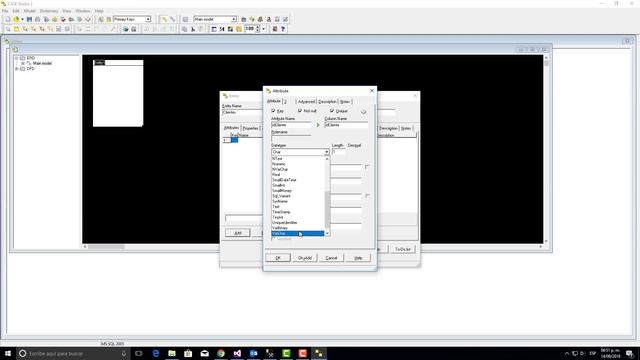The height and width of the screenshot is (360, 640).
Task: Open Mail app from the taskbar
Action: pyautogui.click(x=204, y=353)
